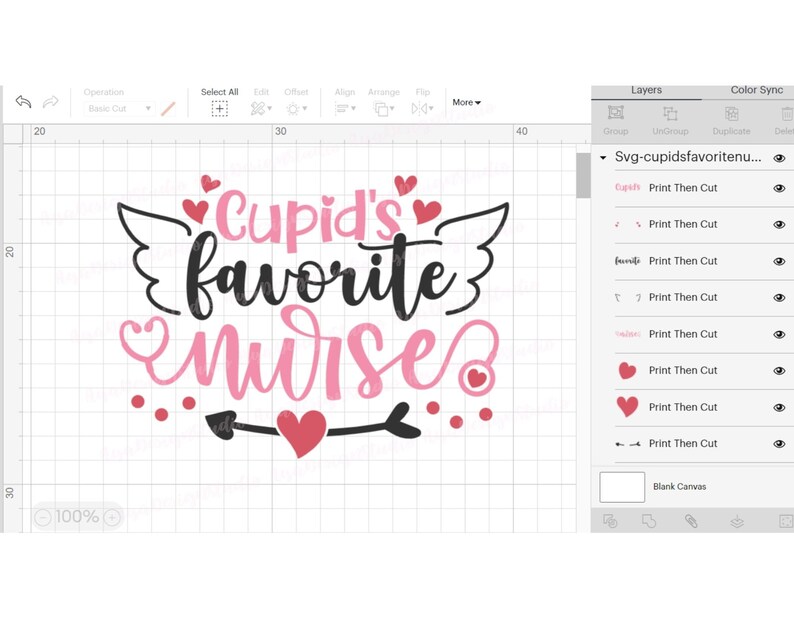Screen dimensions: 794x643
Task: Open the Operation Basic Cut dropdown
Action: pos(119,108)
